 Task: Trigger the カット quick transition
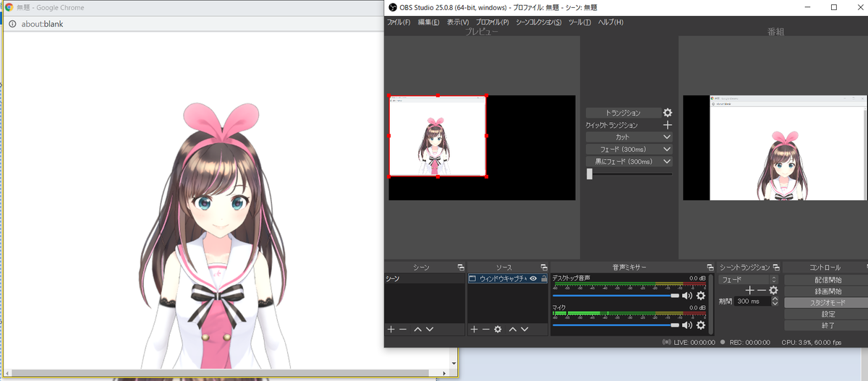coord(623,137)
